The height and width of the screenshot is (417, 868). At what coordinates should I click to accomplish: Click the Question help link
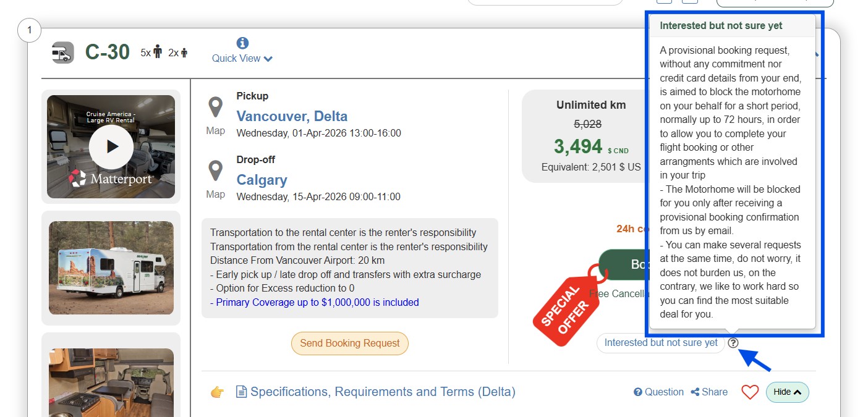coord(658,392)
